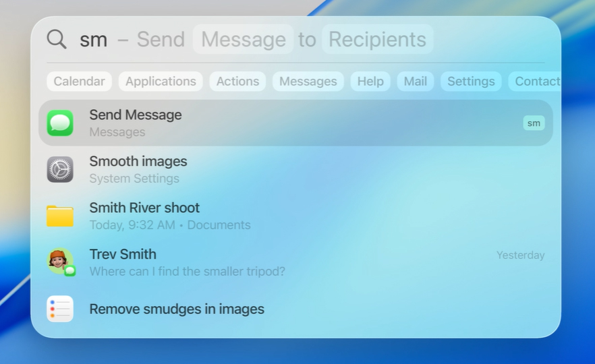Click the yellow folder icon
The image size is (595, 364).
(60, 216)
